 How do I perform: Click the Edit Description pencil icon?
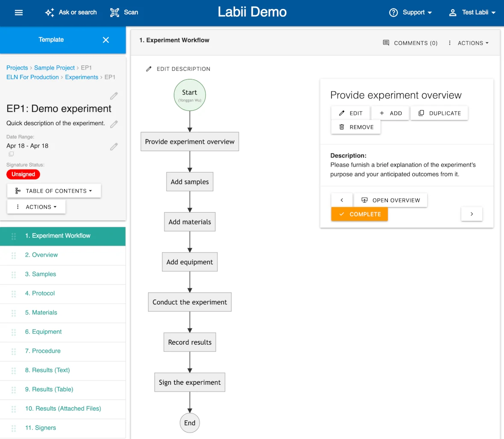click(149, 68)
